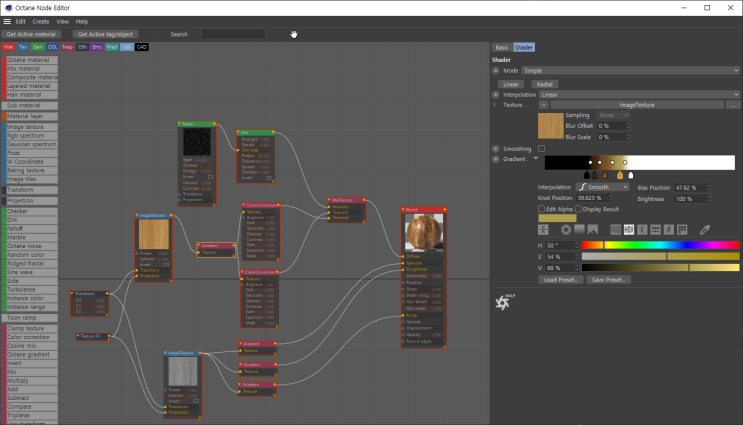The image size is (743, 425).
Task: Toggle the OSL node filter
Action: [x=53, y=47]
